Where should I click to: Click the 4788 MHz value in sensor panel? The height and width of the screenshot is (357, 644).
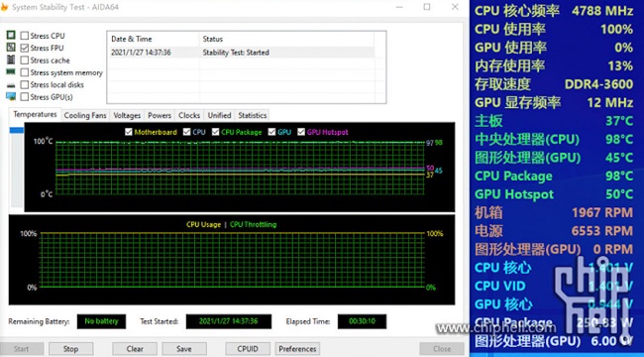coord(602,11)
